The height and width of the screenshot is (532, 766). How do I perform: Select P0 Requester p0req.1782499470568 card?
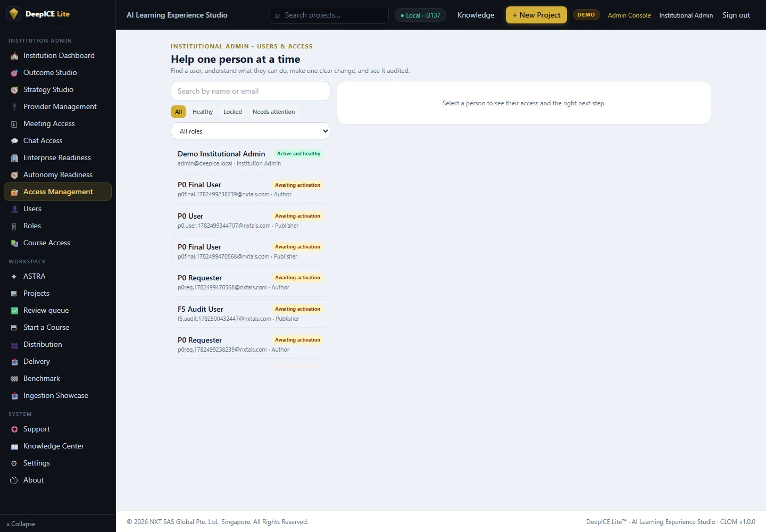pyautogui.click(x=251, y=282)
